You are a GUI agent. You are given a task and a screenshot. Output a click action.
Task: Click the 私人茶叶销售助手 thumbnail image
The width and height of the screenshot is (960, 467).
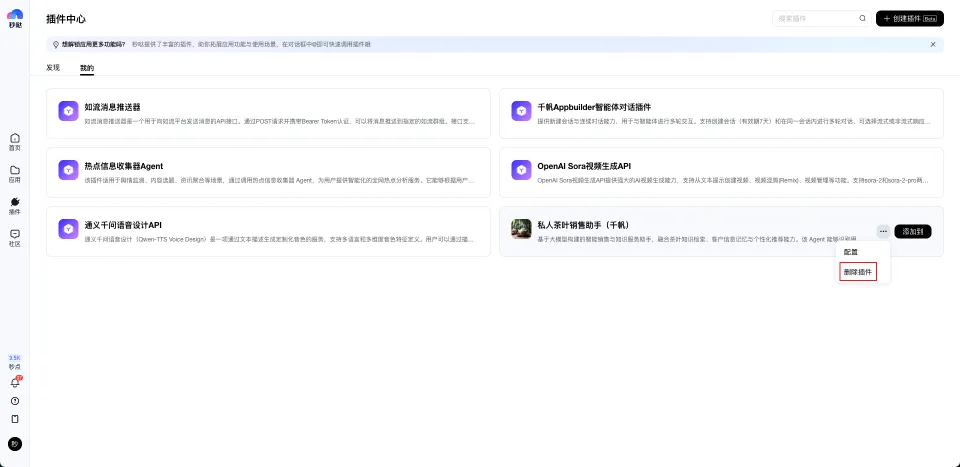pos(521,229)
